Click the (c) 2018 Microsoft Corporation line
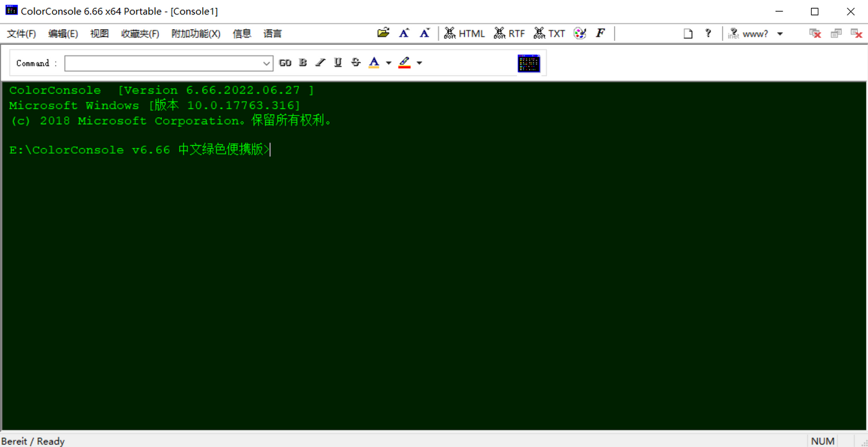 [x=173, y=120]
